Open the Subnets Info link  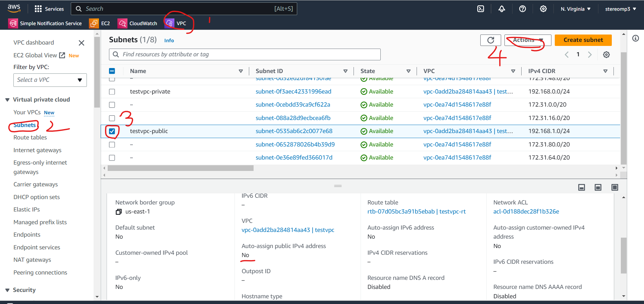[169, 41]
